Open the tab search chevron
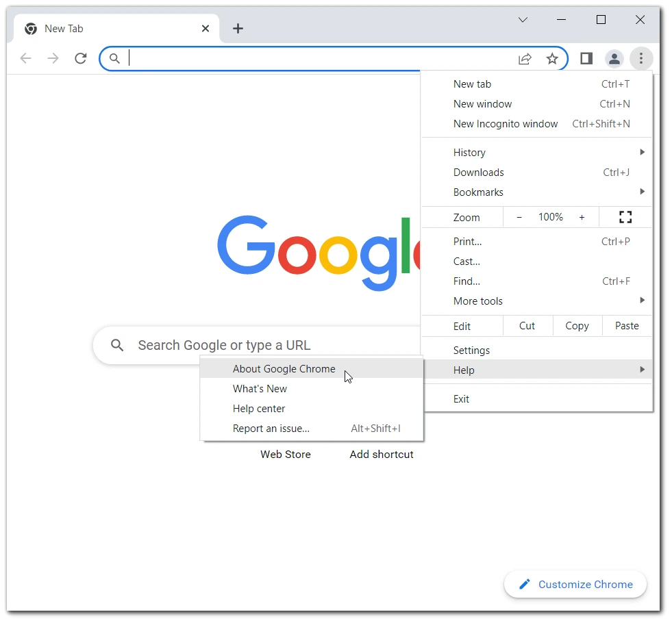This screenshot has width=672, height=623. tap(523, 20)
